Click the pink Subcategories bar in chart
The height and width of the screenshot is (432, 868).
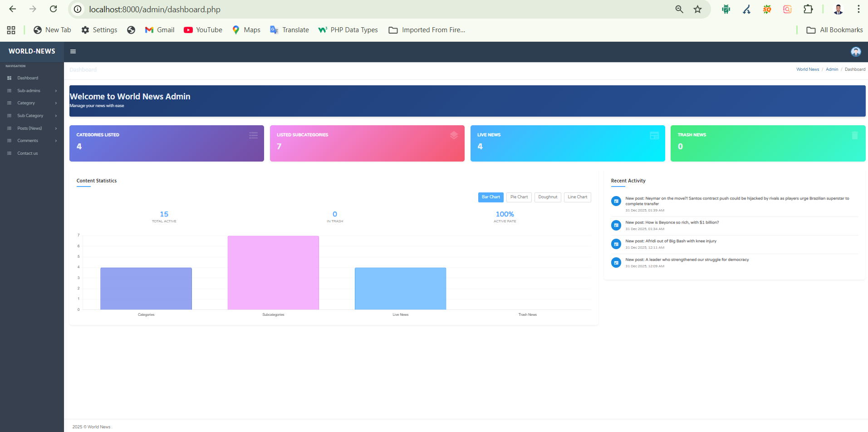[273, 272]
